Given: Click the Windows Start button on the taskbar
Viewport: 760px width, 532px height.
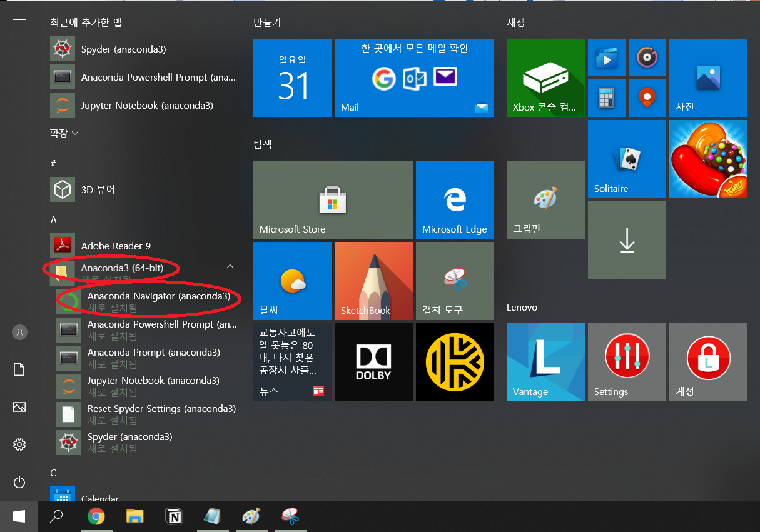Looking at the screenshot, I should pyautogui.click(x=19, y=516).
